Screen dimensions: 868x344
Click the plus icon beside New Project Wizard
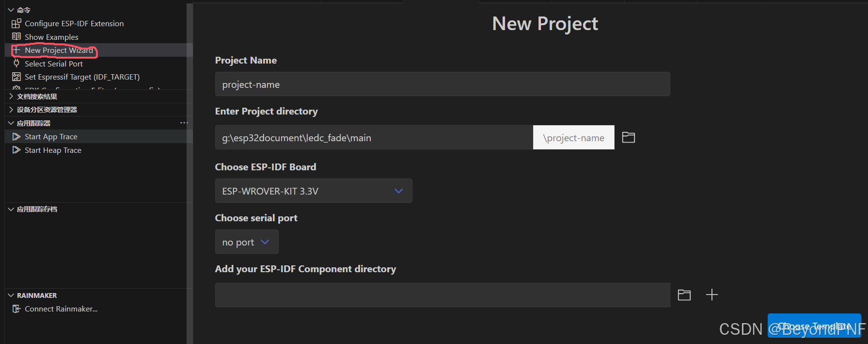(16, 50)
